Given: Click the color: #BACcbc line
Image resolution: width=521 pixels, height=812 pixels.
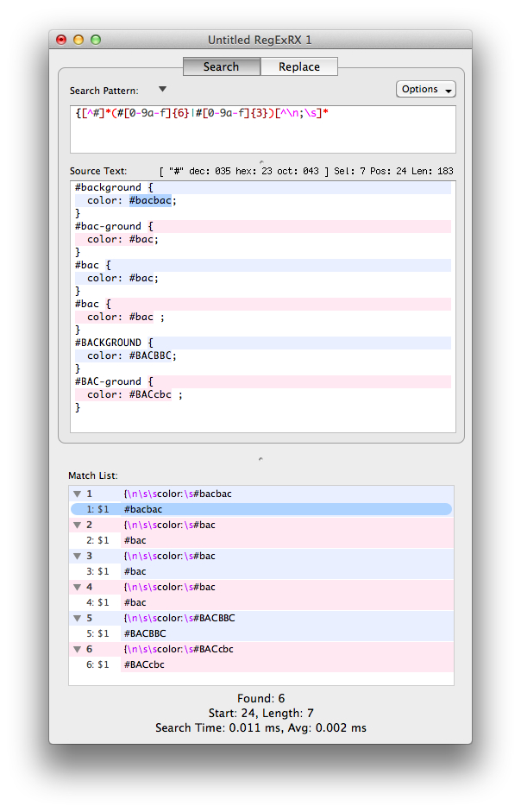Looking at the screenshot, I should tap(135, 394).
